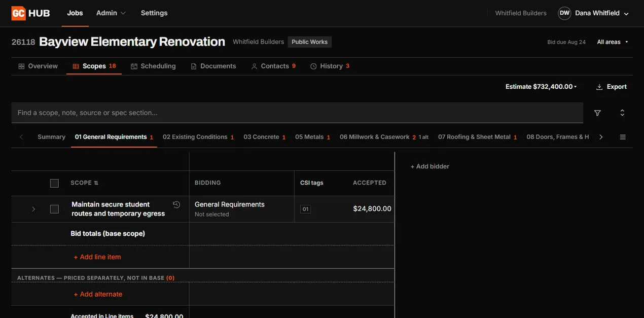Screen dimensions: 644x318
Task: Open the Admin dropdown menu
Action: pyautogui.click(x=111, y=13)
